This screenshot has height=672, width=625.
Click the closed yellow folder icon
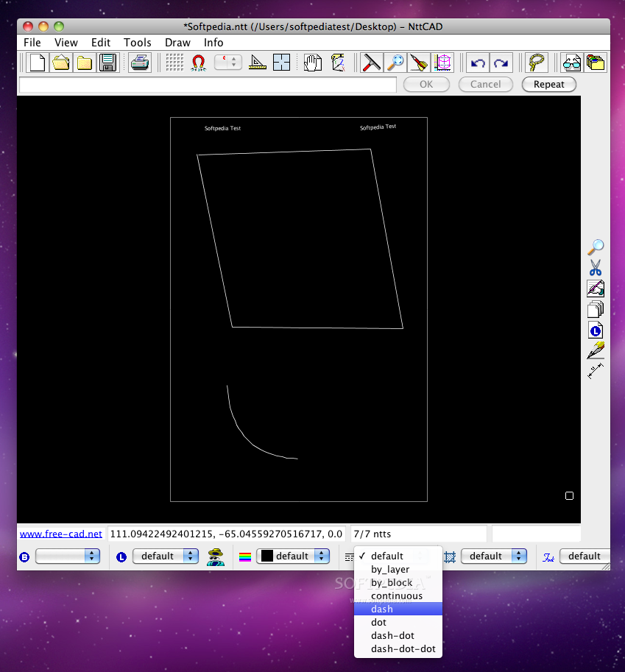pyautogui.click(x=84, y=63)
